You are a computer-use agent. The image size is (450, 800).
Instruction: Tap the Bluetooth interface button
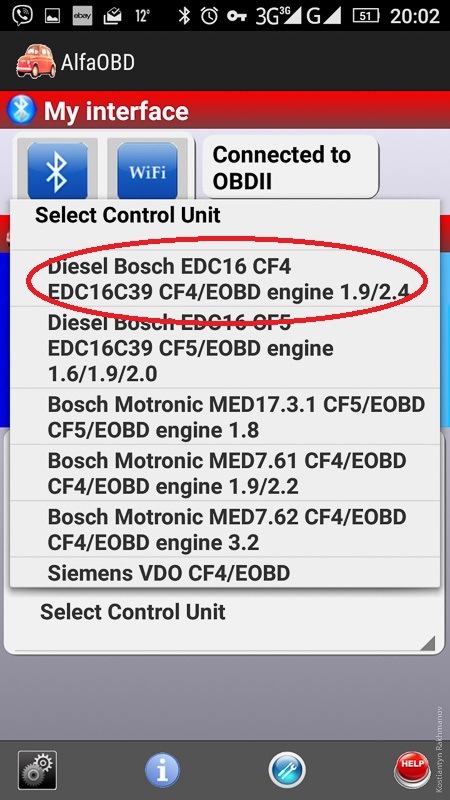point(58,170)
